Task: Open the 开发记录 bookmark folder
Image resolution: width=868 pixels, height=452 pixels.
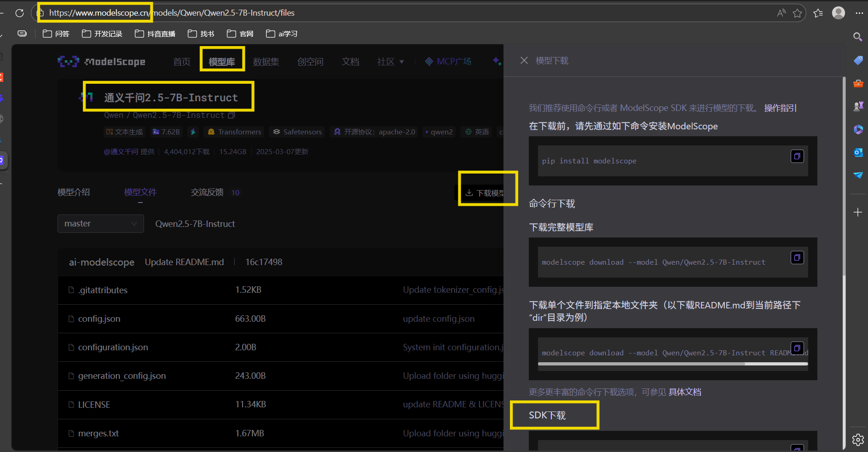Action: point(102,34)
